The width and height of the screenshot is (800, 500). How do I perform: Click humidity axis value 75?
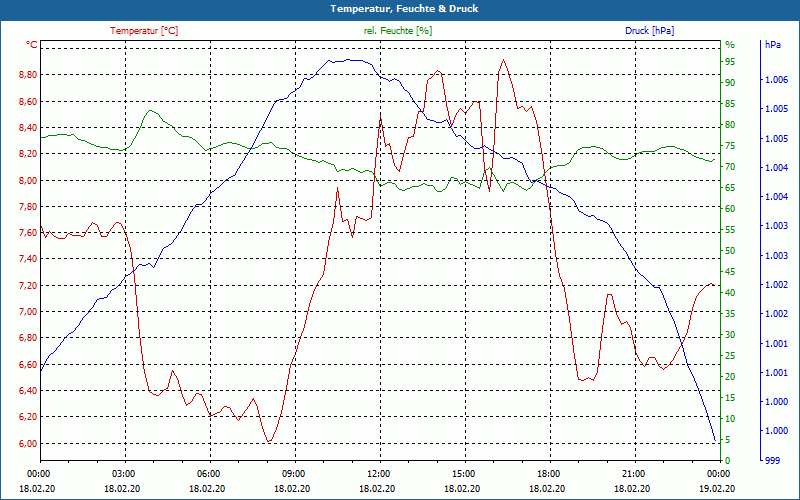point(730,146)
